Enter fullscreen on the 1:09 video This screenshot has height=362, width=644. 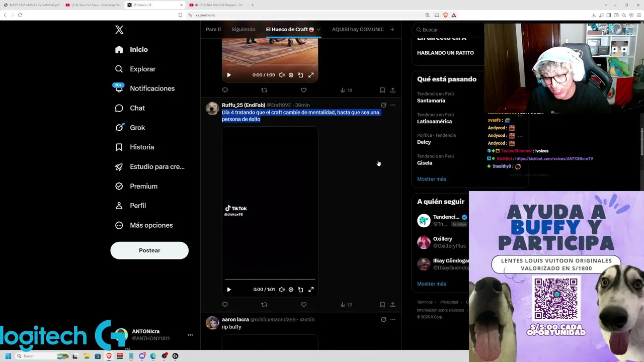coord(311,75)
